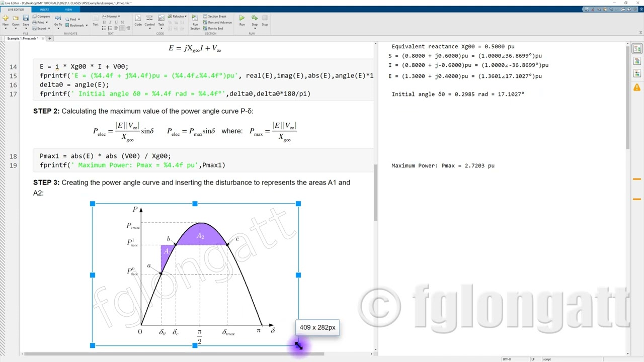Expand the New button dropdown arrow
644x362 pixels.
click(6, 28)
